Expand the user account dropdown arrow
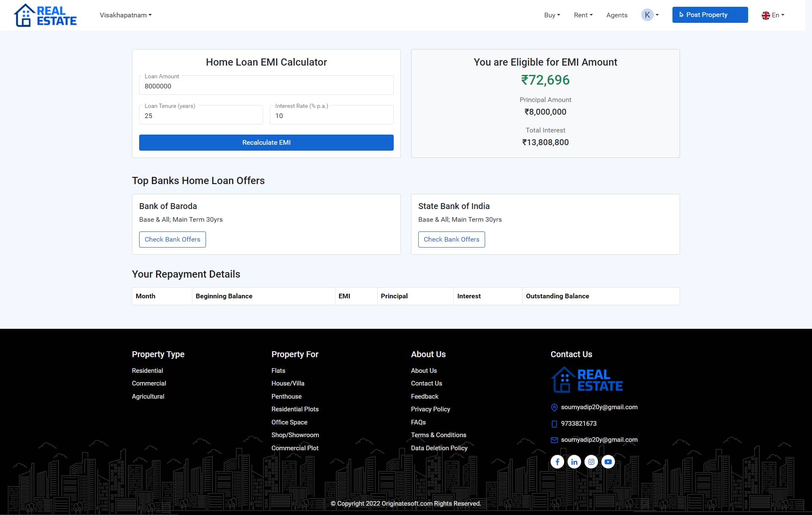Image resolution: width=812 pixels, height=515 pixels. [657, 15]
